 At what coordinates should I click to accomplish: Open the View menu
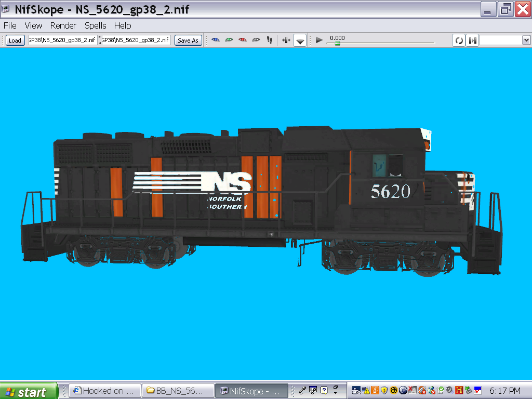[33, 25]
